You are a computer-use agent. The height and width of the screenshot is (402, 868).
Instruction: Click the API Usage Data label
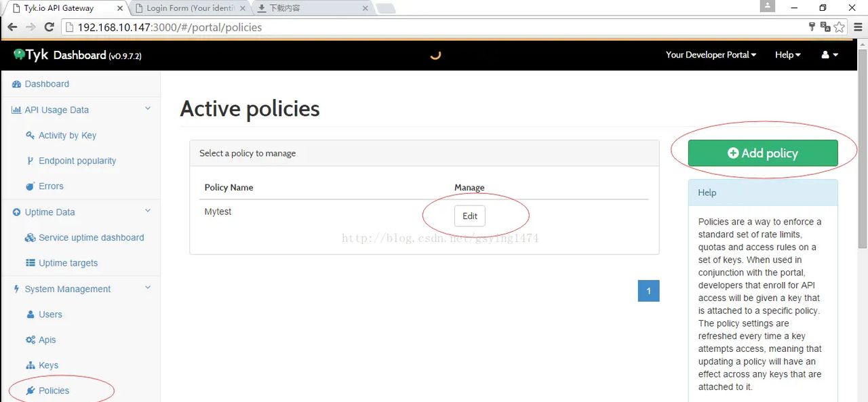click(56, 110)
